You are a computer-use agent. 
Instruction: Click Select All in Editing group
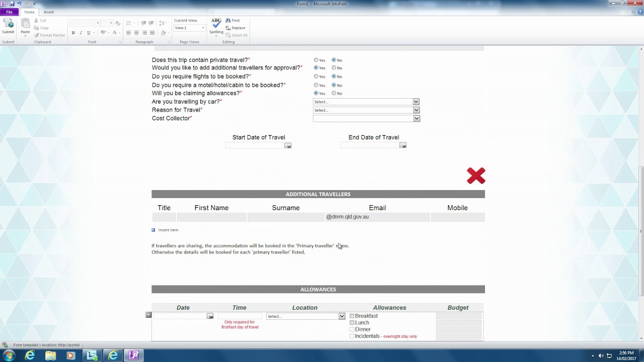click(236, 35)
